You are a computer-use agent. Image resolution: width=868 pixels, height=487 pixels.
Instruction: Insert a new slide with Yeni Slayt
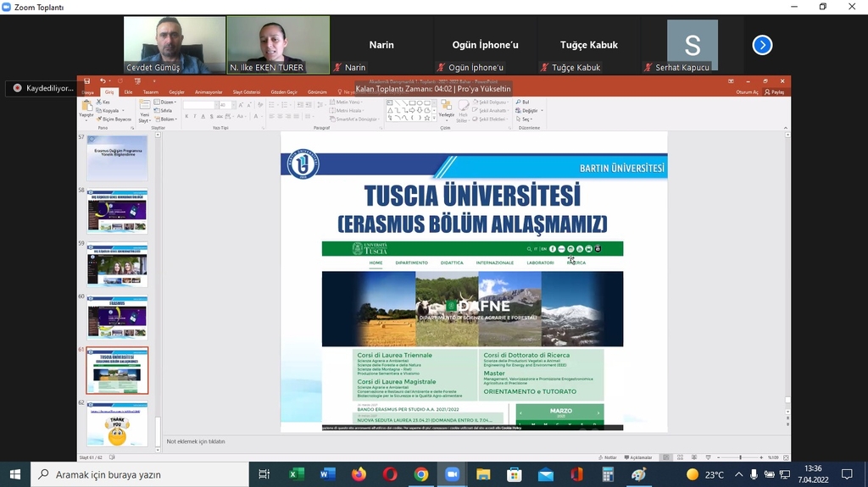144,111
